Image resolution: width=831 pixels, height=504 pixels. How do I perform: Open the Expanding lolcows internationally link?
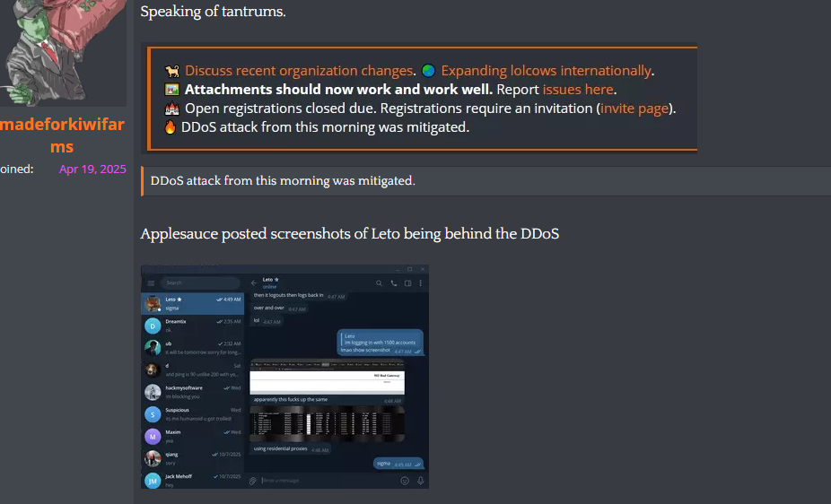(x=546, y=71)
